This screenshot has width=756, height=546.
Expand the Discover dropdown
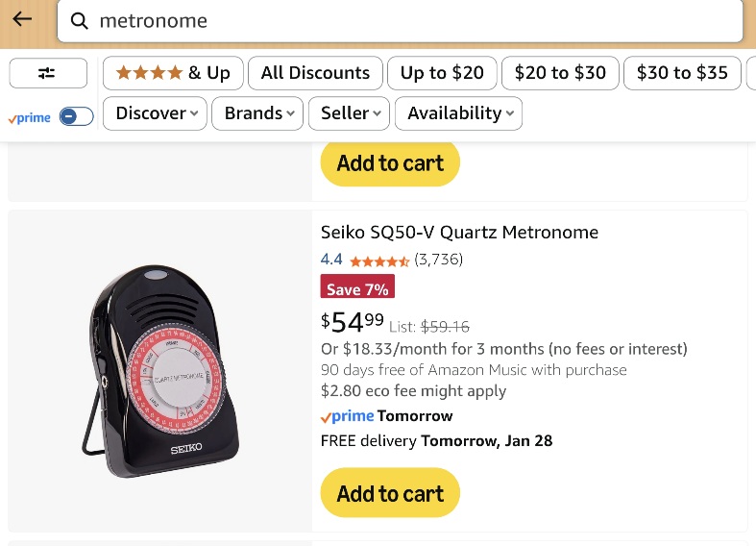click(x=157, y=113)
